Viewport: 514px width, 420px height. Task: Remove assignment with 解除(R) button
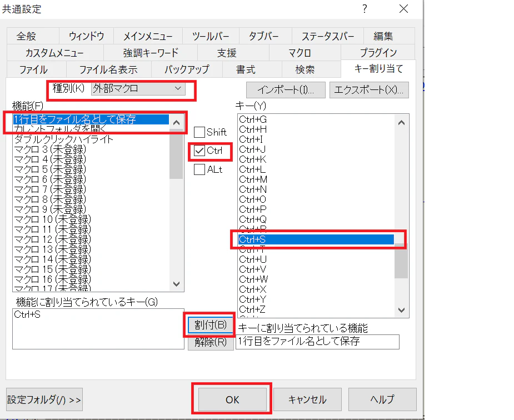209,342
